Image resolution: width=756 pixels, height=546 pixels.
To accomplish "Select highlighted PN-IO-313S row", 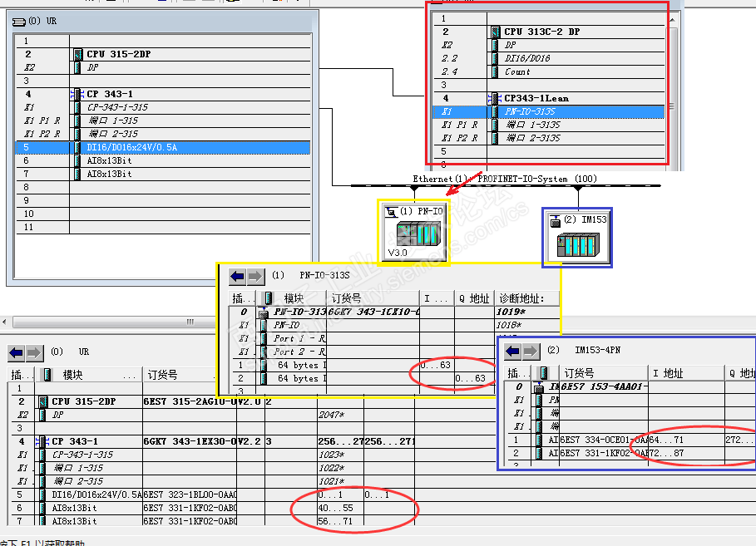I will (x=549, y=111).
